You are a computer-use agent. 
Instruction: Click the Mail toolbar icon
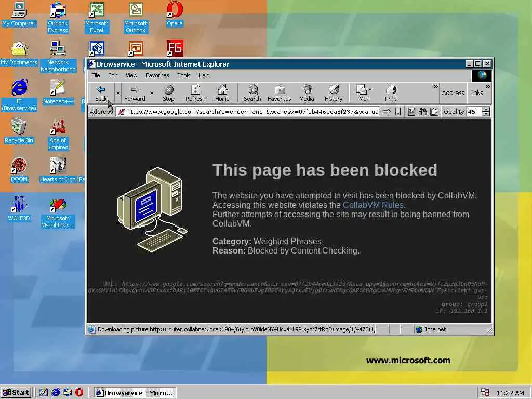(362, 93)
